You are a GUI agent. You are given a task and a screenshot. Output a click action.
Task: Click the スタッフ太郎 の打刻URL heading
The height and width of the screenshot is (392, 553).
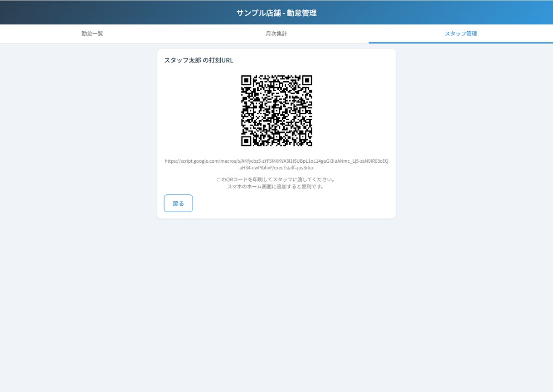coord(199,60)
